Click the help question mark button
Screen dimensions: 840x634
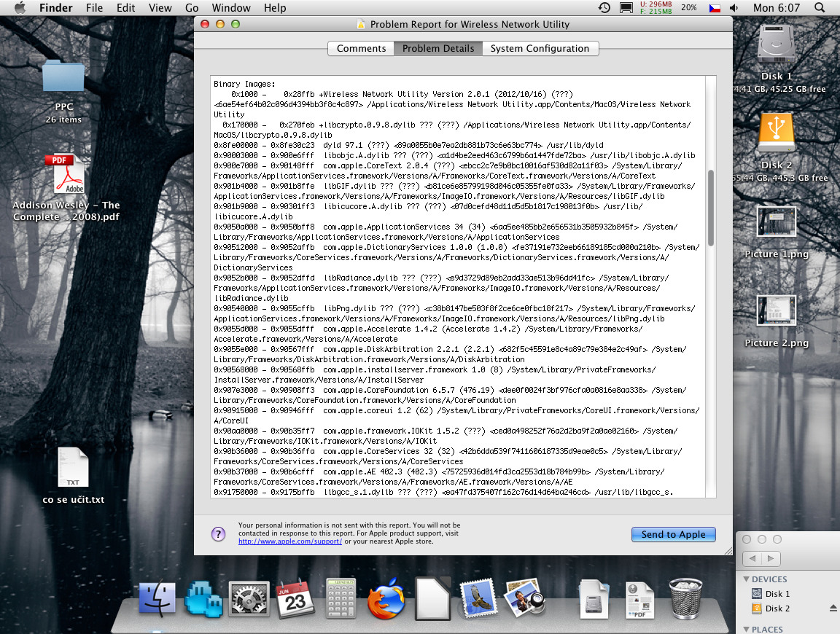tap(218, 534)
